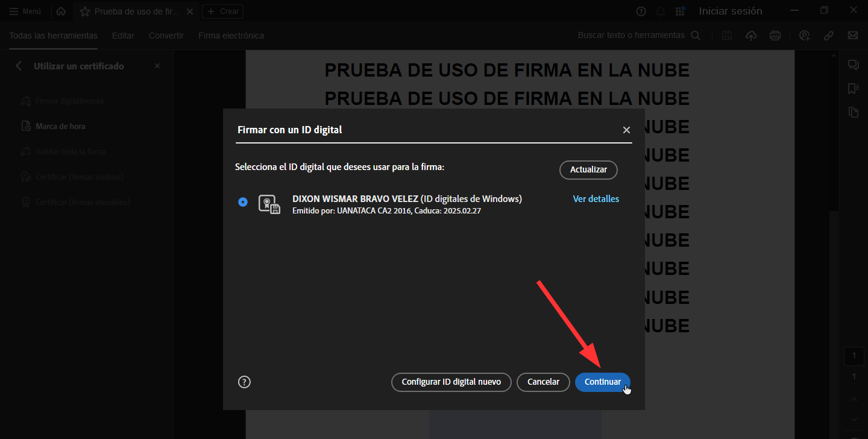Switch to the Firma electrónica tab
This screenshot has height=439, width=868.
[231, 36]
